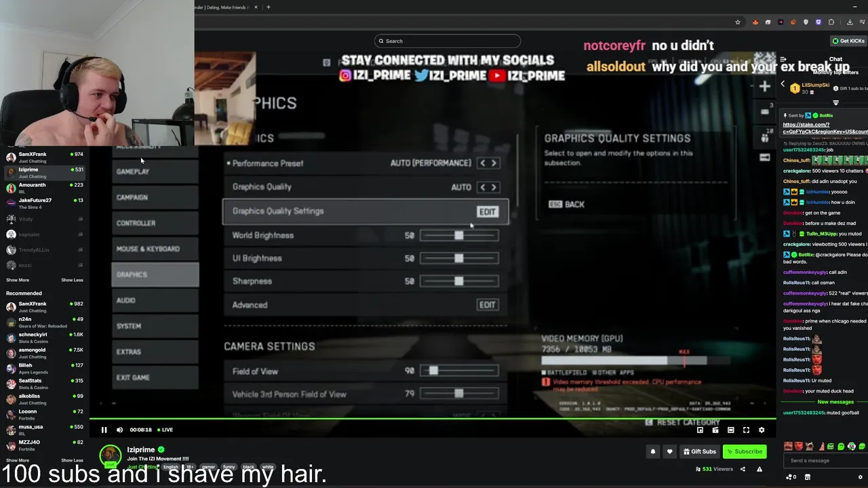868x488 pixels.
Task: Select the Graphics settings category
Action: click(155, 274)
